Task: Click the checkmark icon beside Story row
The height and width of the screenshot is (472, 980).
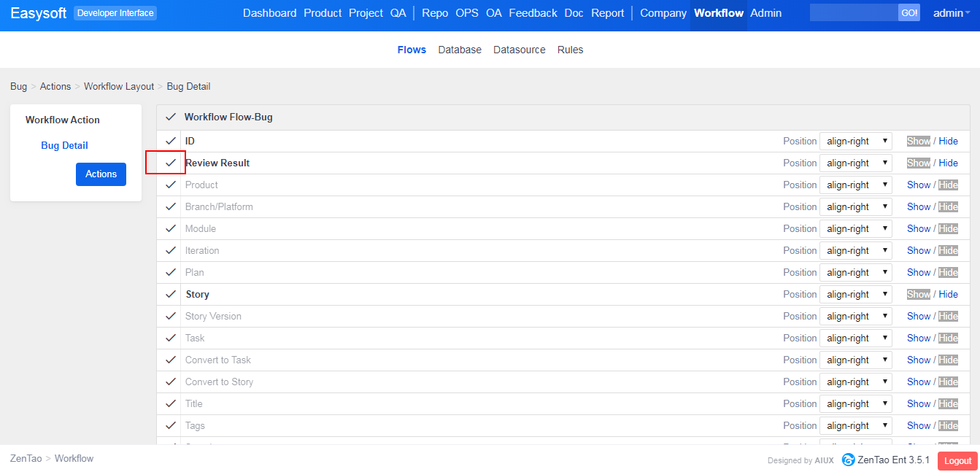Action: click(x=171, y=294)
